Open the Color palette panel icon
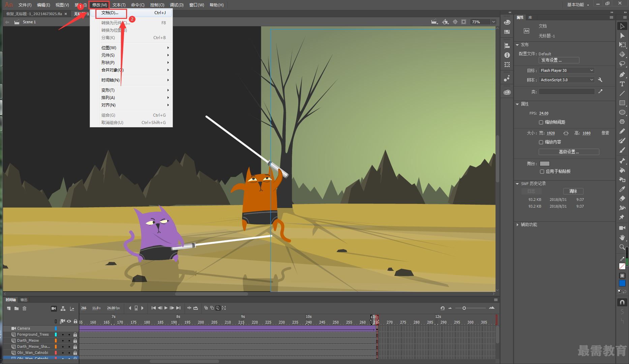The image size is (629, 364). tap(507, 22)
